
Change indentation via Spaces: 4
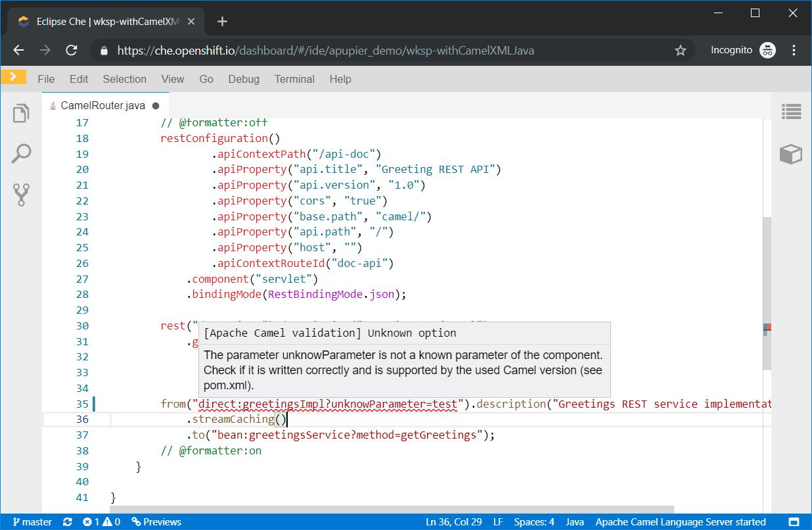point(534,522)
